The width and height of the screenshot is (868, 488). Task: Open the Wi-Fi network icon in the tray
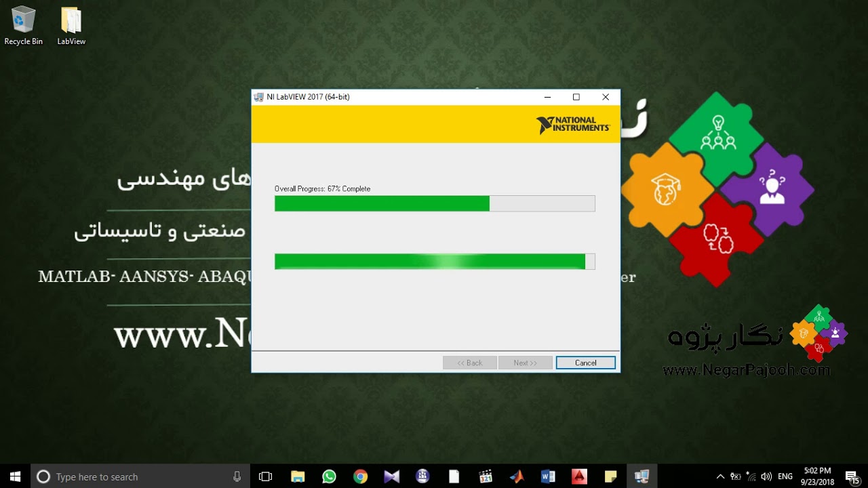pos(751,476)
